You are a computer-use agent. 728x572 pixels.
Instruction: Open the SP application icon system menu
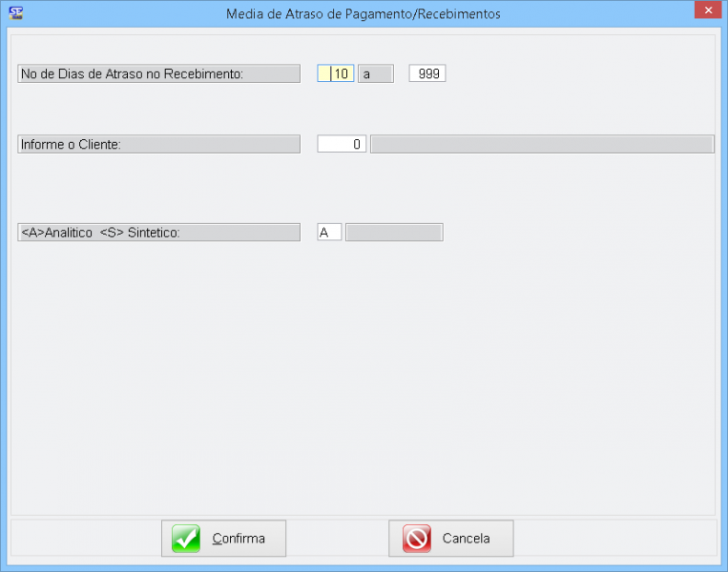15,13
